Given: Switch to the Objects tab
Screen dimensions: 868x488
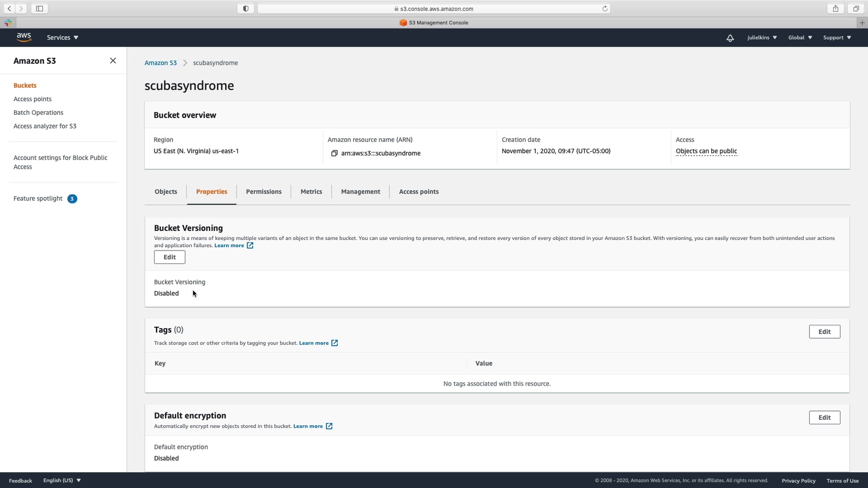Looking at the screenshot, I should (x=166, y=191).
